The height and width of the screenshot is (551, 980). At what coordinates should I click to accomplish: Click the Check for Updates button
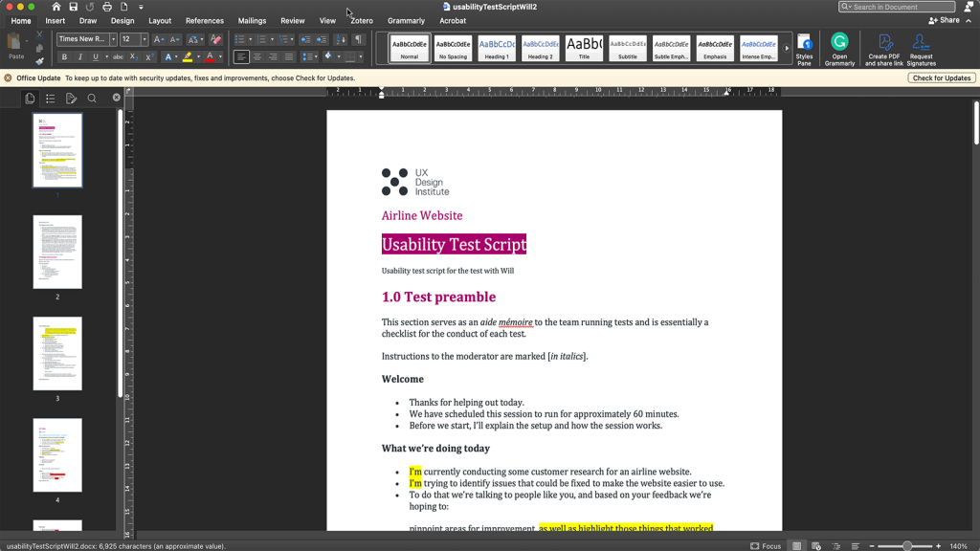pyautogui.click(x=941, y=77)
